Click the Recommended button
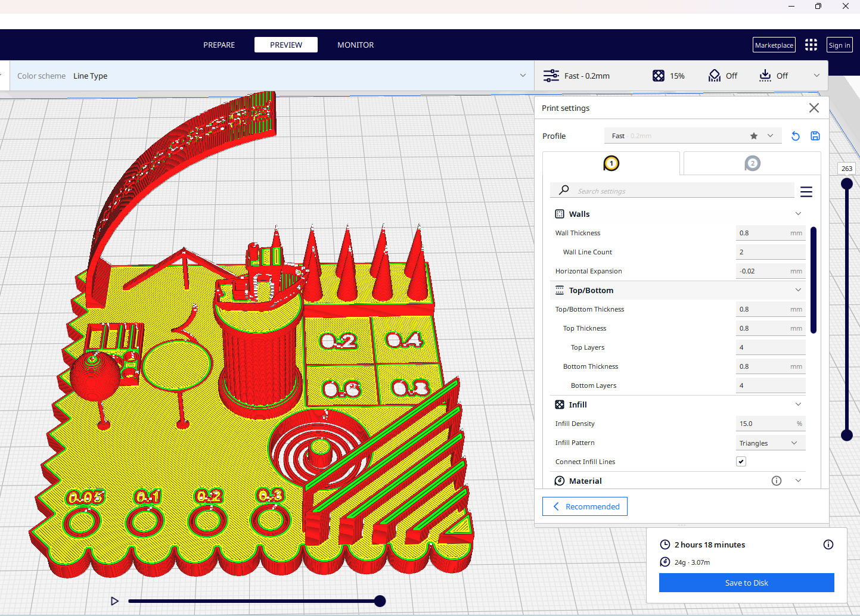 (585, 506)
